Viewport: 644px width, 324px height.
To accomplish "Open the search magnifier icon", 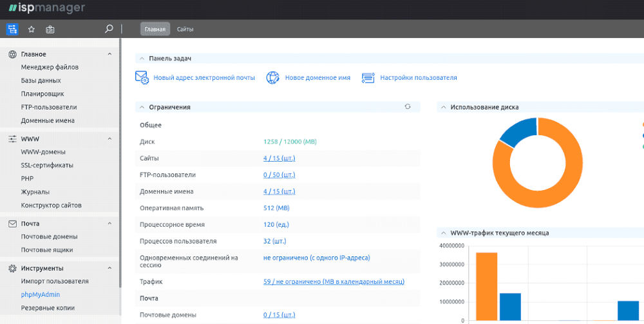I will [109, 29].
